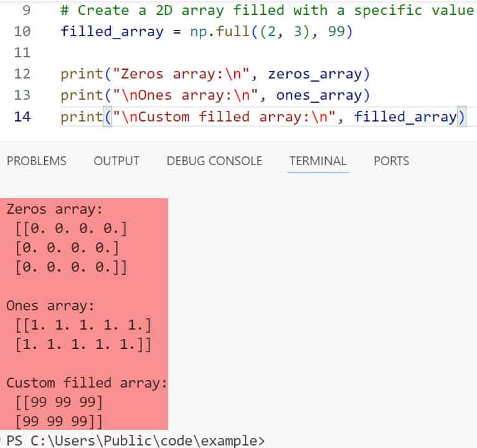Click line number 10 in the gutter

point(22,32)
